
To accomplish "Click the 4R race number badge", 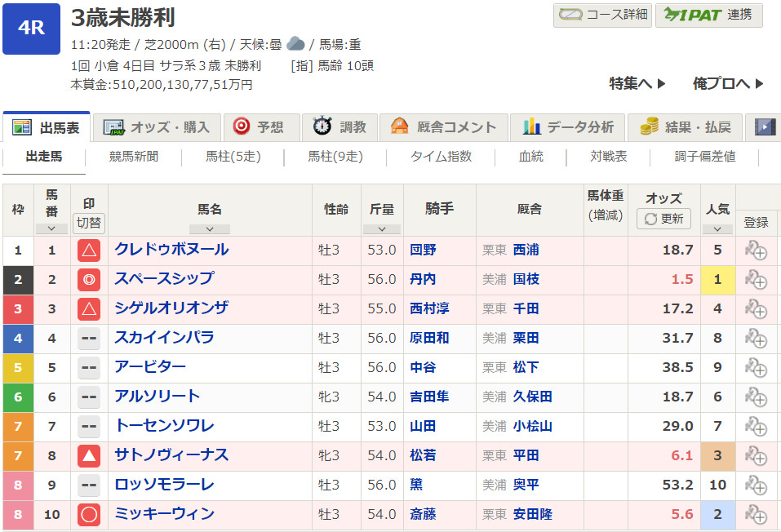I will [x=31, y=29].
